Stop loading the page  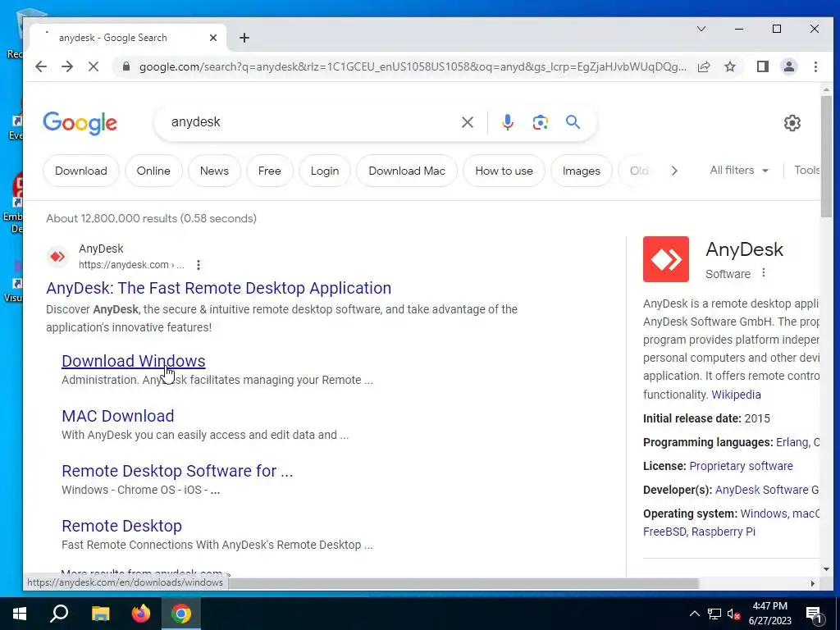(94, 66)
